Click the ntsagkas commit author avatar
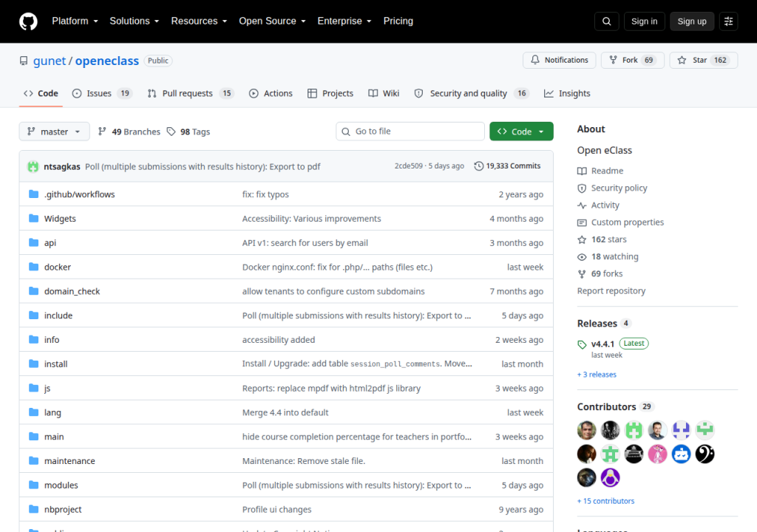 tap(33, 166)
